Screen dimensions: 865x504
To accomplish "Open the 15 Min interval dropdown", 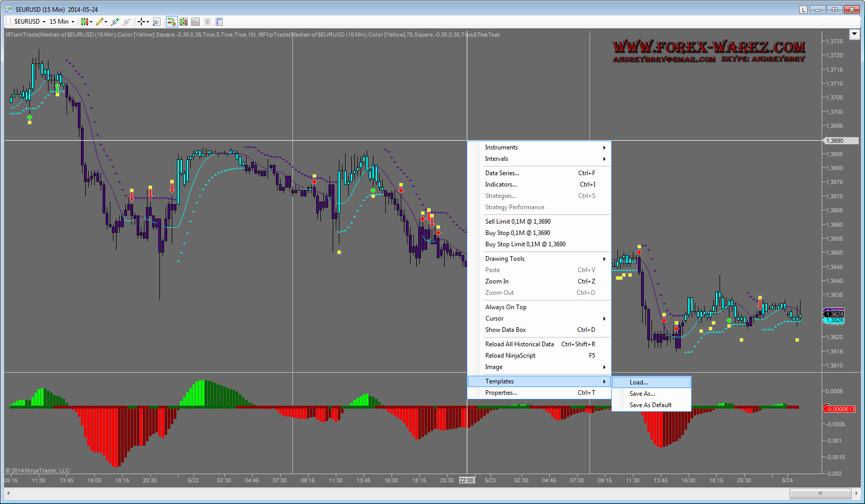I will 61,22.
